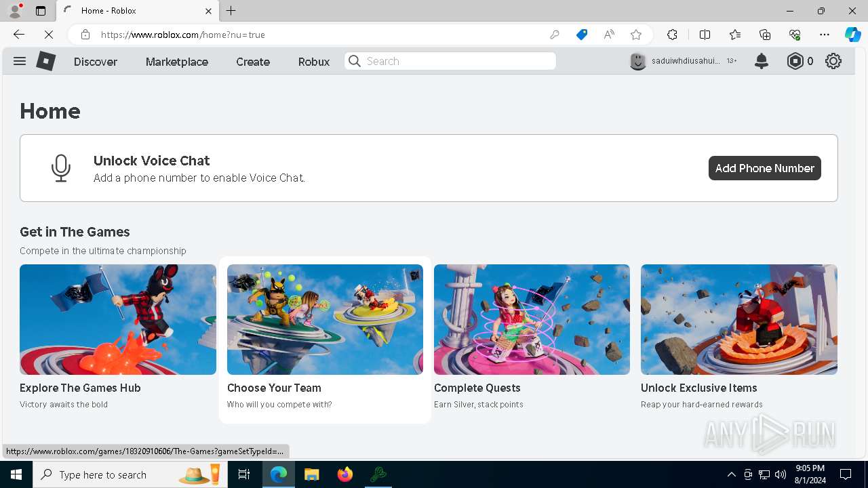This screenshot has height=488, width=868.
Task: Open the Explore The Games Hub thumbnail
Action: (x=118, y=319)
